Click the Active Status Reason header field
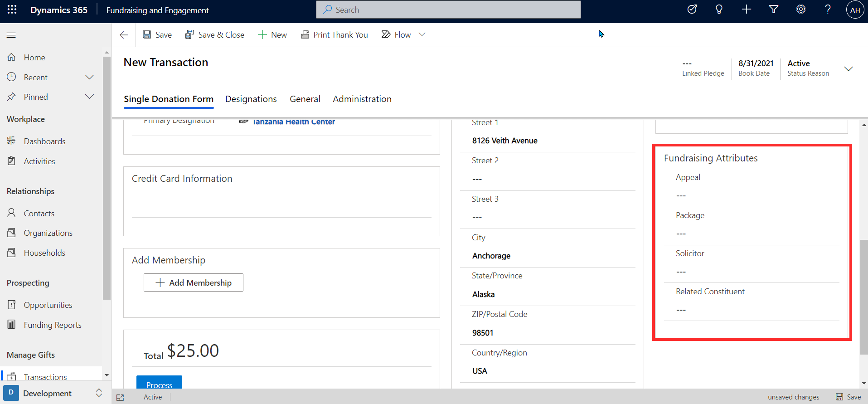868x404 pixels. click(808, 68)
